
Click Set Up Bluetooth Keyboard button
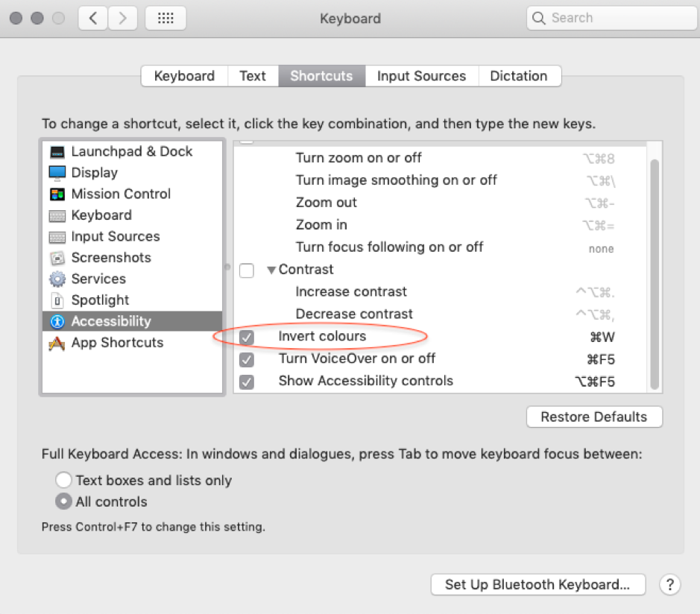tap(537, 585)
